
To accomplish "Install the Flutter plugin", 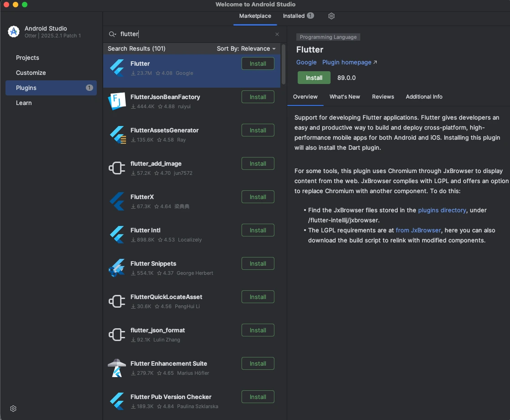I will (314, 78).
